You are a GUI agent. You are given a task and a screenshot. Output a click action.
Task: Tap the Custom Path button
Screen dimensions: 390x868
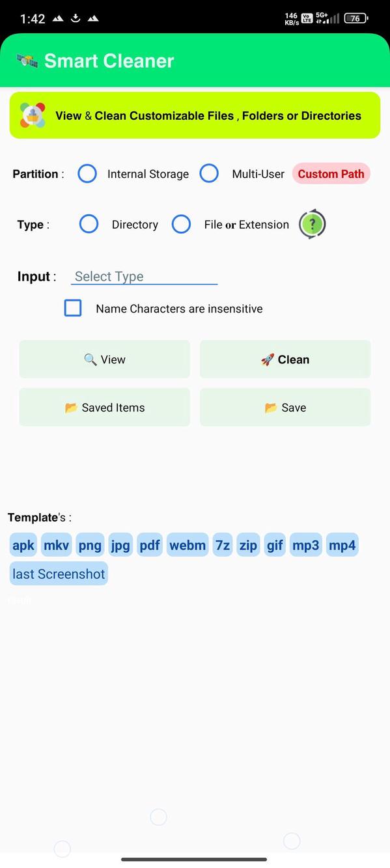tap(331, 174)
